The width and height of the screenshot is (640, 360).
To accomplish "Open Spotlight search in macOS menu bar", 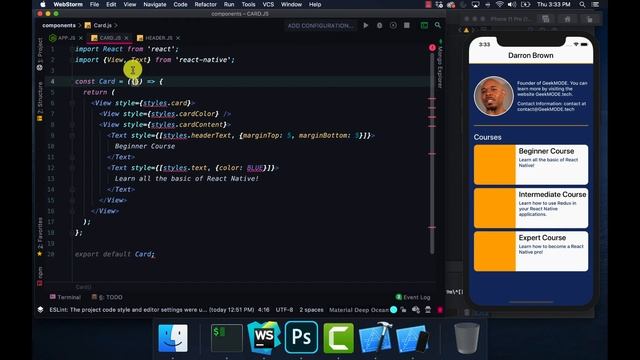I will click(582, 4).
